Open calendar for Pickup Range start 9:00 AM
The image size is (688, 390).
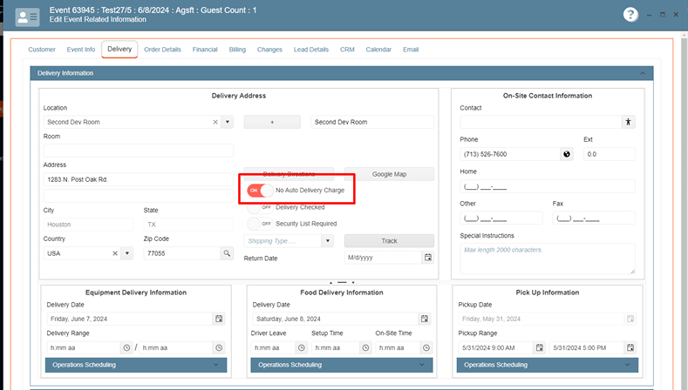539,347
